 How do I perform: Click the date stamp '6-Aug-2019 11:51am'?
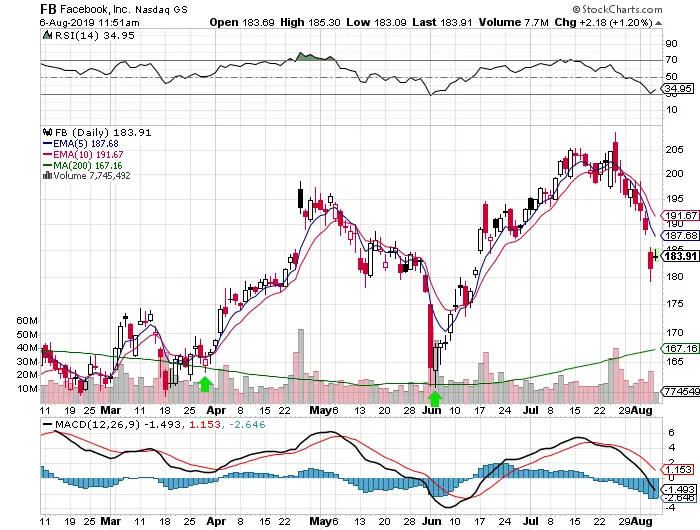[x=89, y=22]
